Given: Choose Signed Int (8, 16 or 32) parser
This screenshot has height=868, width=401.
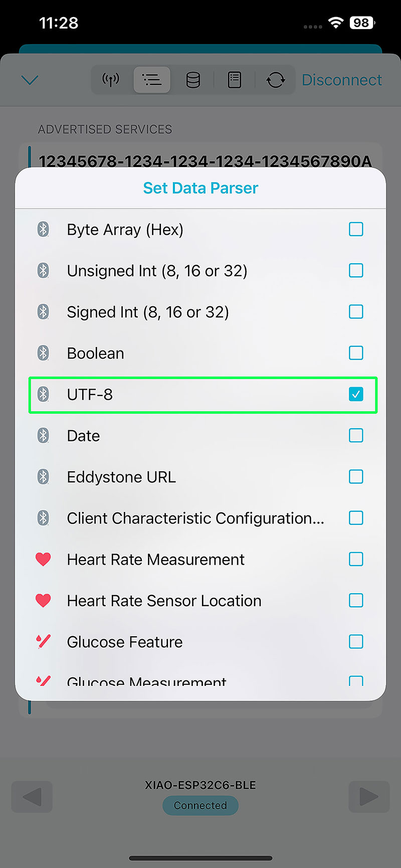Looking at the screenshot, I should pyautogui.click(x=148, y=312).
